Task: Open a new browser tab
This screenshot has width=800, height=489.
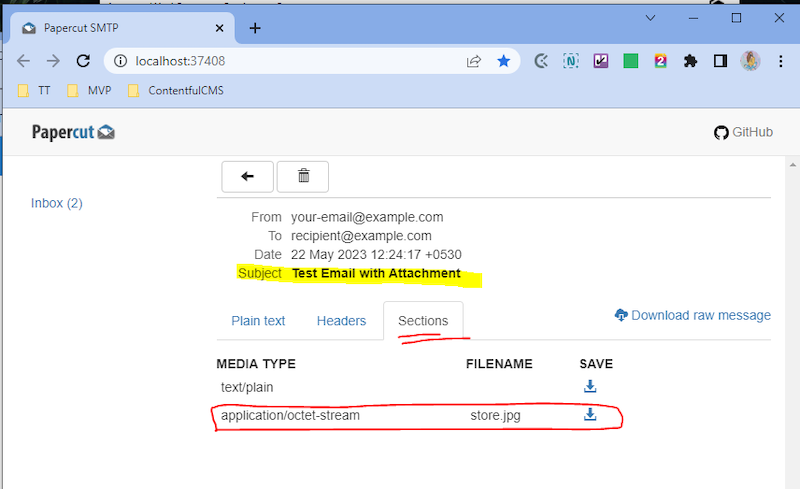Action: click(255, 28)
